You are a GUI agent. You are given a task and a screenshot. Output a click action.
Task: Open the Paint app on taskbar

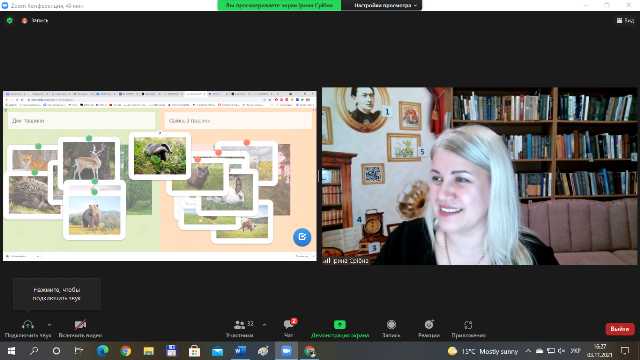pyautogui.click(x=263, y=351)
